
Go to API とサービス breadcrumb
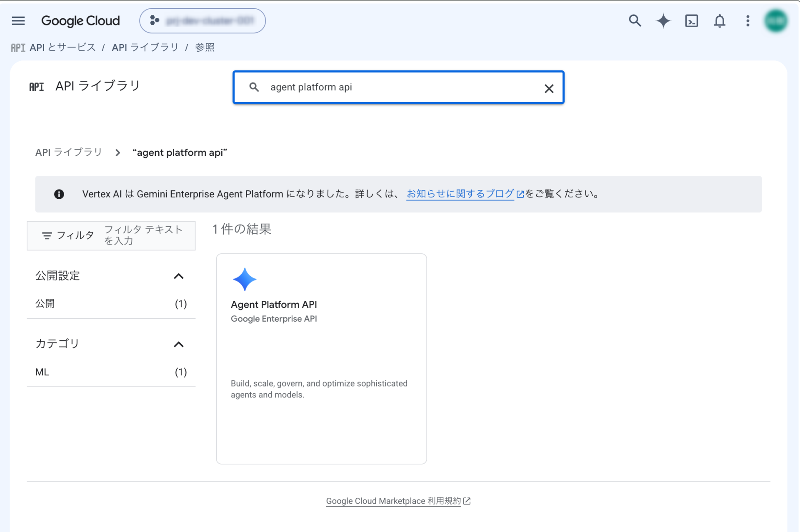[x=62, y=47]
